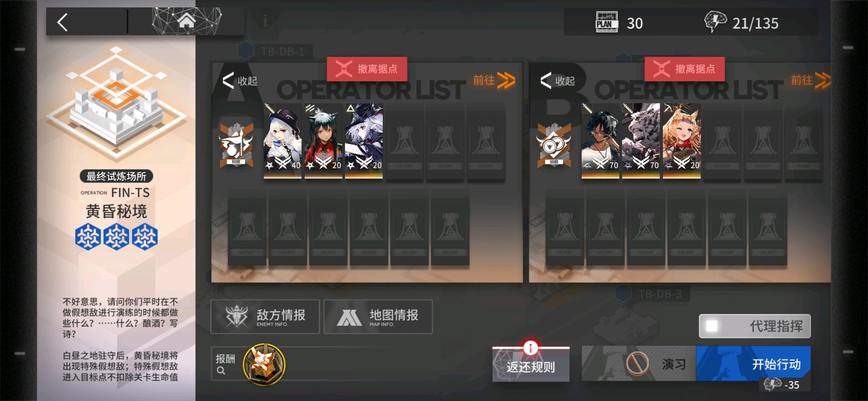Open the reward item medal icon
The width and height of the screenshot is (868, 401).
click(264, 364)
